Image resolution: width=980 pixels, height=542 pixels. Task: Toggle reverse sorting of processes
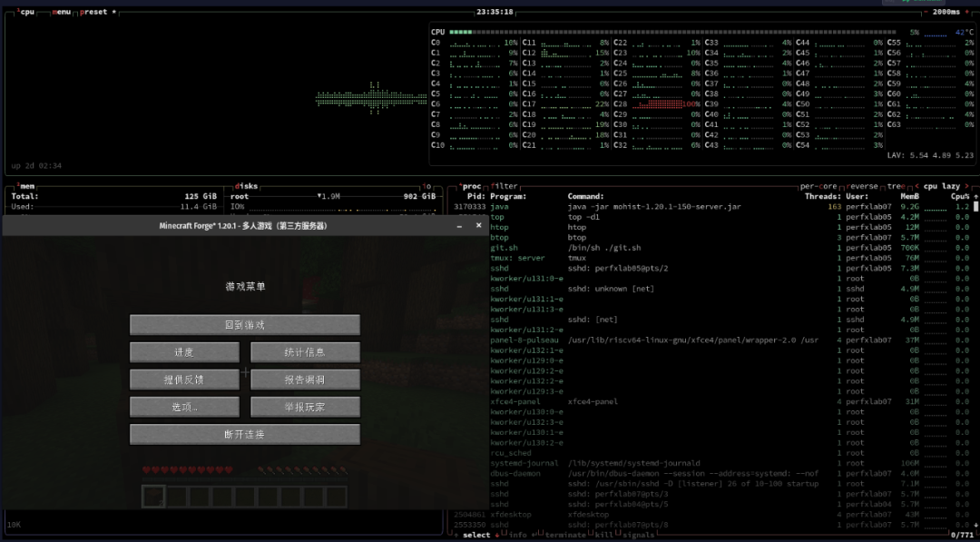pos(862,186)
